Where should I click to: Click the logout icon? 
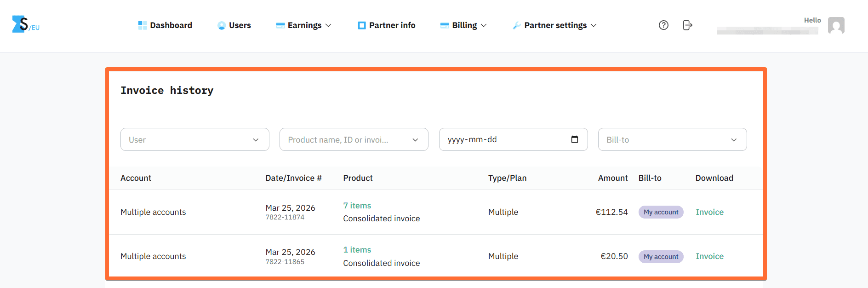[687, 25]
